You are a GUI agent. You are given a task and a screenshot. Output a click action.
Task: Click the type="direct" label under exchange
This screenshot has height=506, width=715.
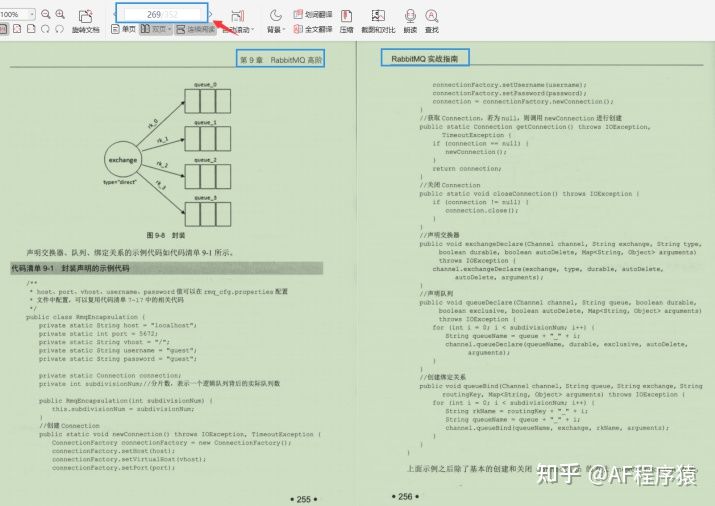[x=120, y=182]
